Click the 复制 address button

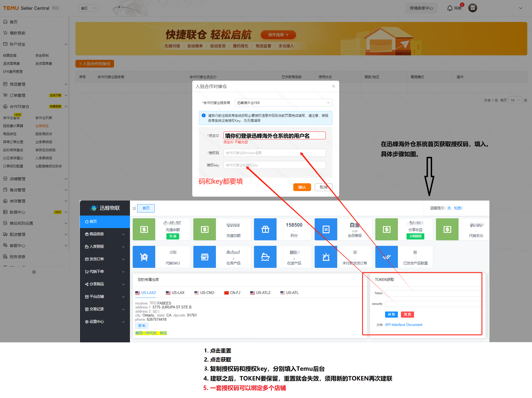pos(142,326)
